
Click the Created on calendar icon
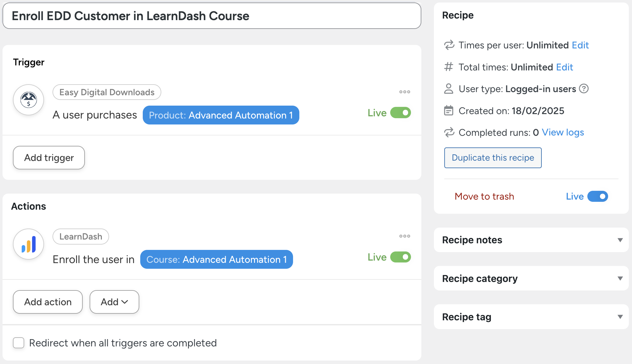click(x=449, y=111)
